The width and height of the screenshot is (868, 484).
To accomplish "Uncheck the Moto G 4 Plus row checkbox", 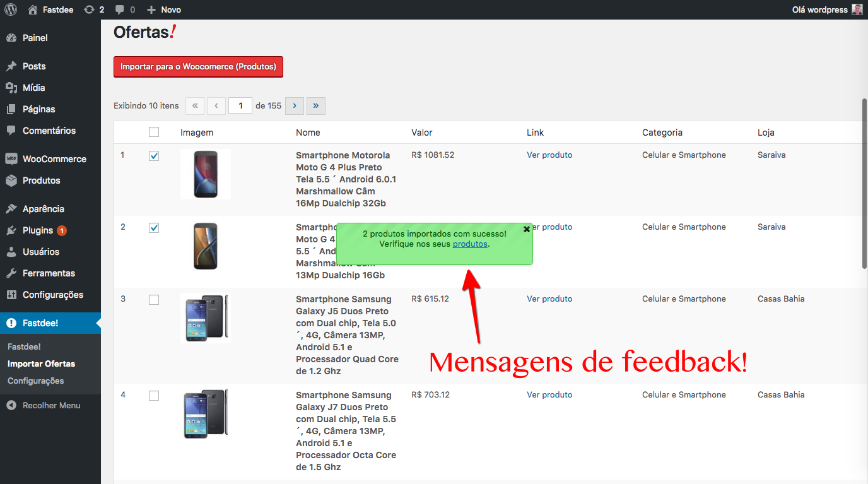I will 154,156.
